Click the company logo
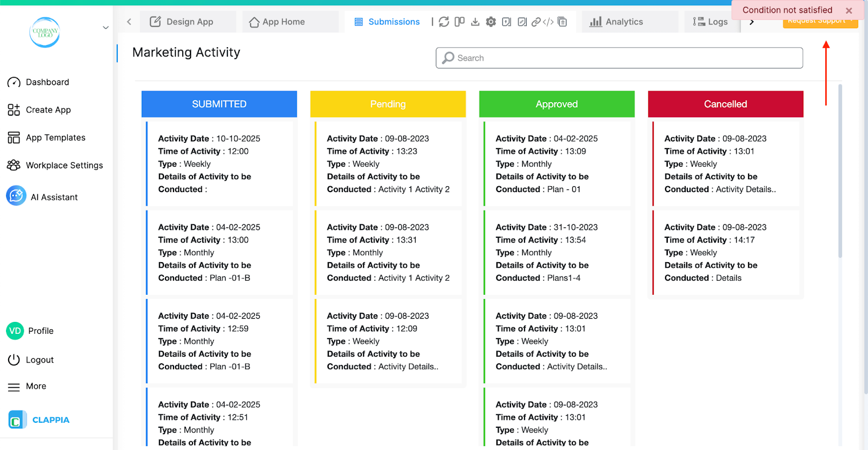Screen dimensions: 868x450 [x=44, y=32]
